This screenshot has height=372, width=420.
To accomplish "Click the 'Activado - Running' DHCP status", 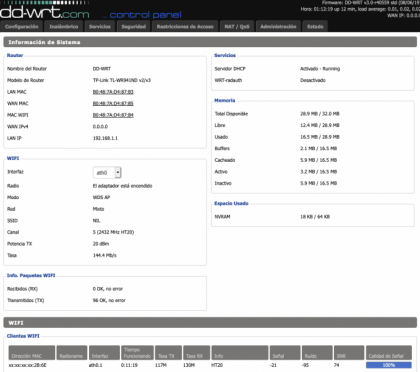I will (320, 69).
